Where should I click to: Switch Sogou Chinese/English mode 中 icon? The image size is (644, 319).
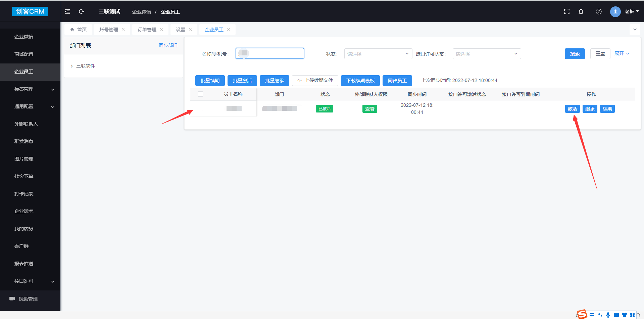click(x=592, y=315)
